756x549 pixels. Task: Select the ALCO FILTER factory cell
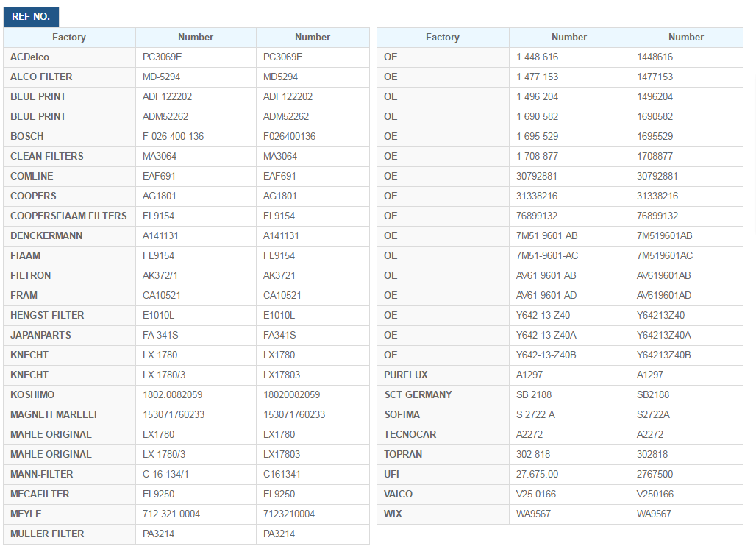point(69,77)
